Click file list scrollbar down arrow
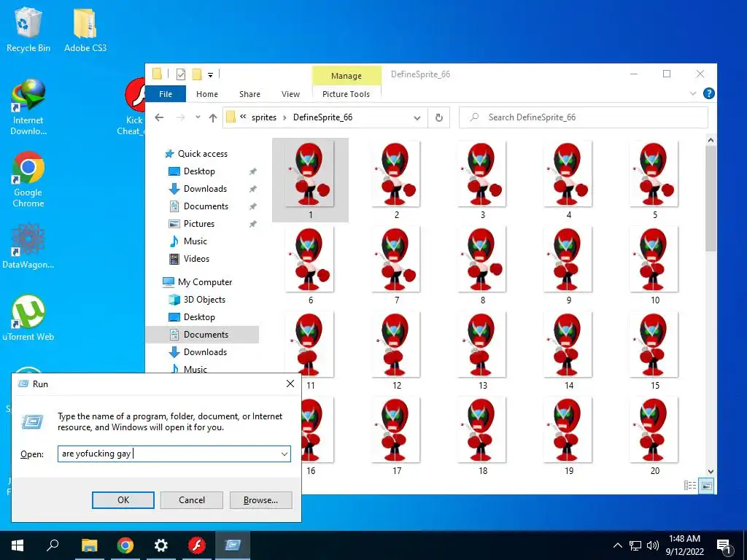Viewport: 747px width, 560px height. coord(711,472)
